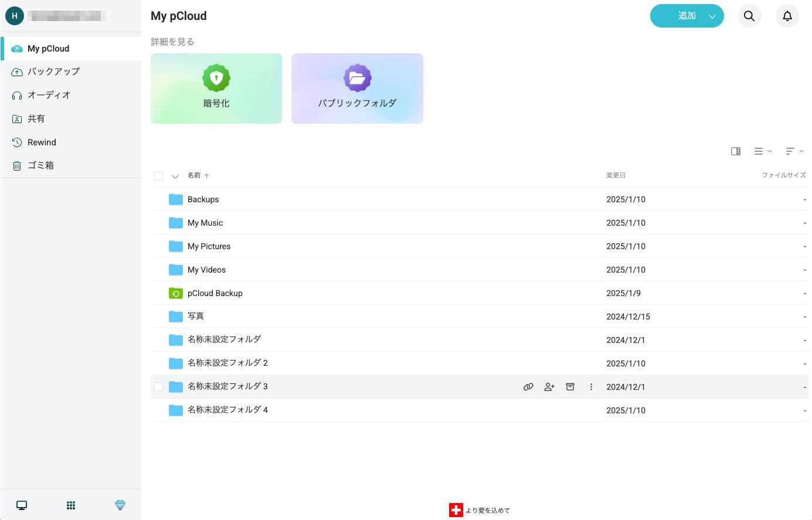Click date 2025/1/9 in pCloud Backup row
812x520 pixels.
[x=623, y=293]
